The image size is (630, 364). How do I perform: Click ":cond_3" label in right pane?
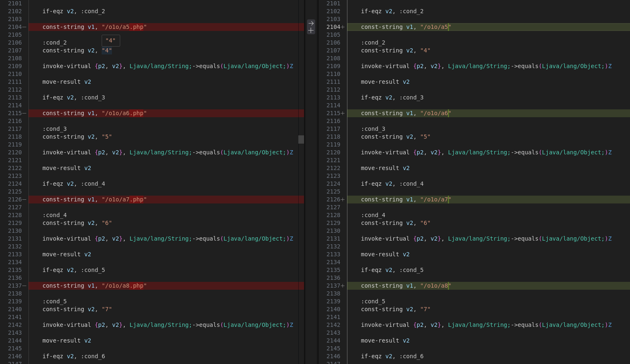[x=373, y=129]
